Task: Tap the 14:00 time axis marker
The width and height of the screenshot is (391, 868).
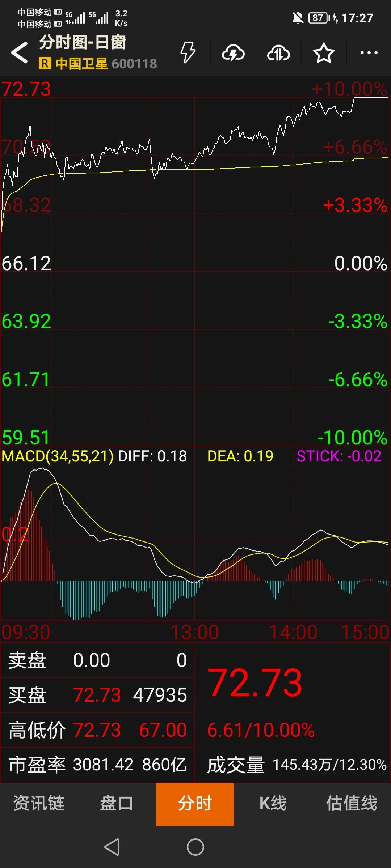Action: coord(293,633)
